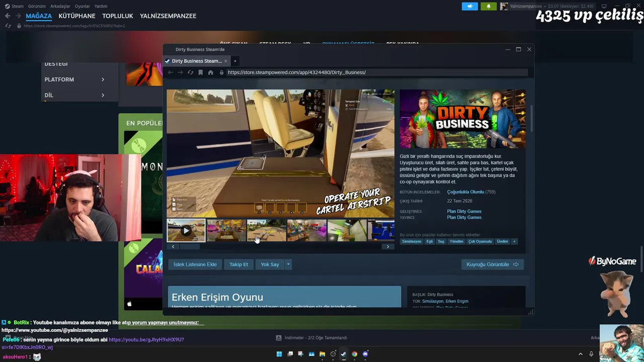Click the Dirty Business header image

pyautogui.click(x=463, y=119)
